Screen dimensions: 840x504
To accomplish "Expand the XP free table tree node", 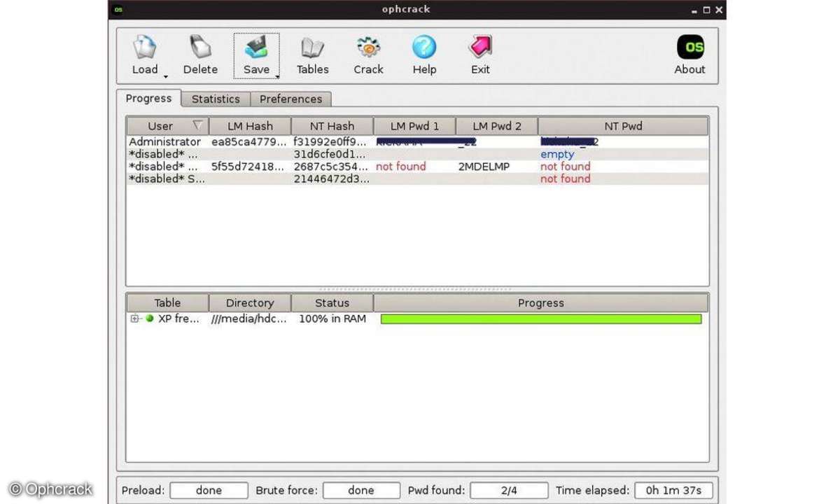I will point(134,318).
